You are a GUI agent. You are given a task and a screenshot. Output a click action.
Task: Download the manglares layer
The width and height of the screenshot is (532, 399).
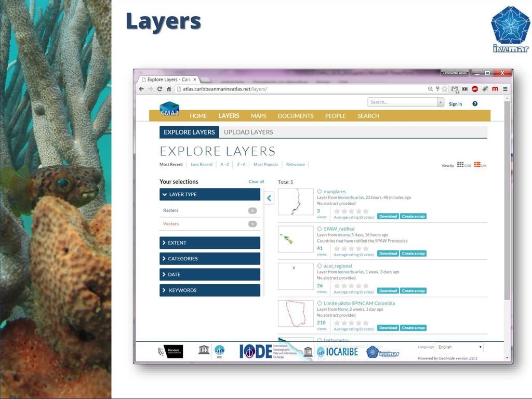pyautogui.click(x=388, y=217)
